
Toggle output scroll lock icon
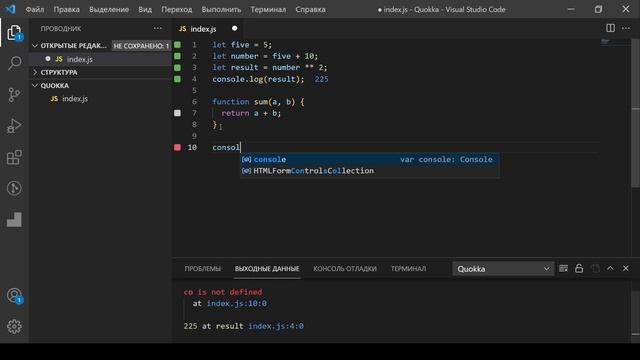pos(579,268)
